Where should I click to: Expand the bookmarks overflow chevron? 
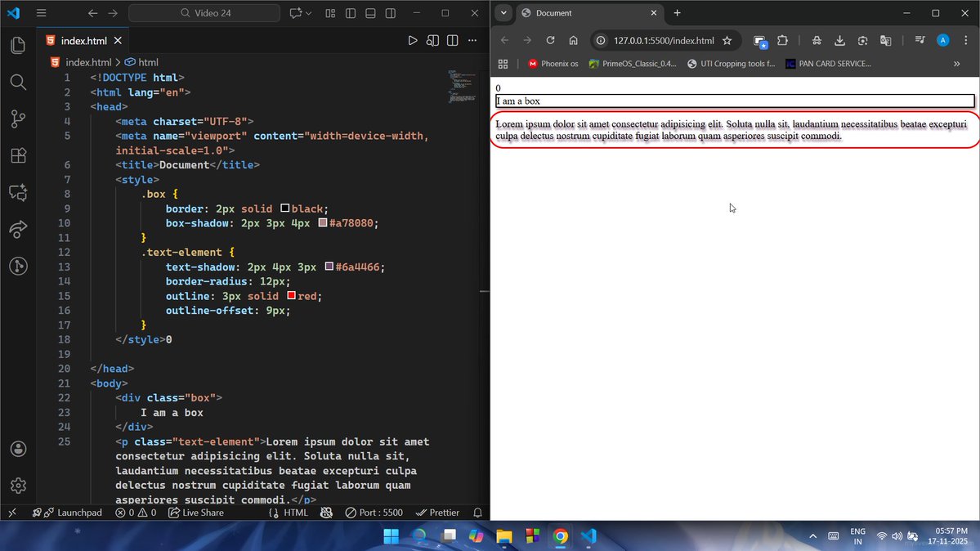[x=957, y=64]
